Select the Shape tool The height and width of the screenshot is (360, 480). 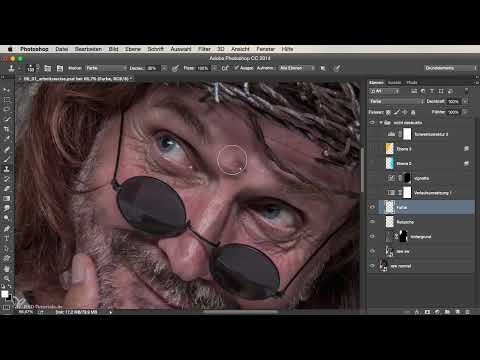pos(6,258)
